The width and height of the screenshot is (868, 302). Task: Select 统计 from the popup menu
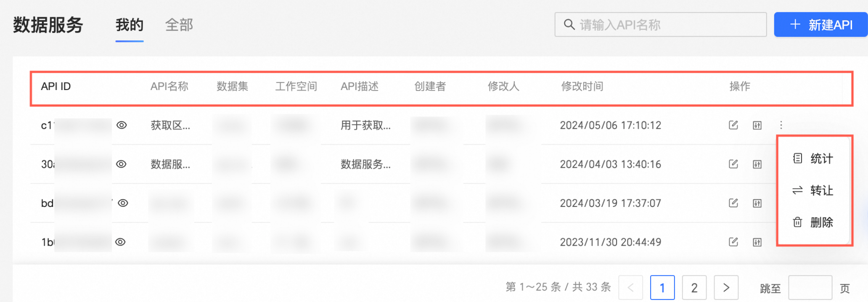click(813, 159)
